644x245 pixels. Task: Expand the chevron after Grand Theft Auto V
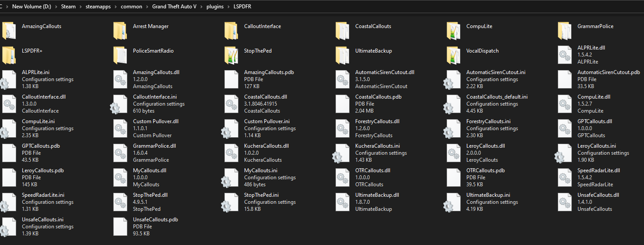(x=201, y=7)
